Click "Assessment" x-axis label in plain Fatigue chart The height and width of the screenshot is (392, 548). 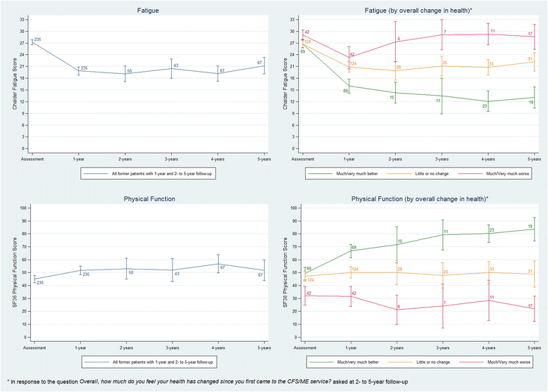coord(32,159)
